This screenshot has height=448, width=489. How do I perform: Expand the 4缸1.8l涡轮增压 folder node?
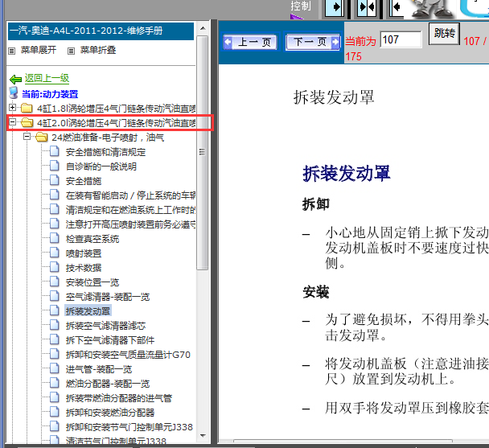13,108
